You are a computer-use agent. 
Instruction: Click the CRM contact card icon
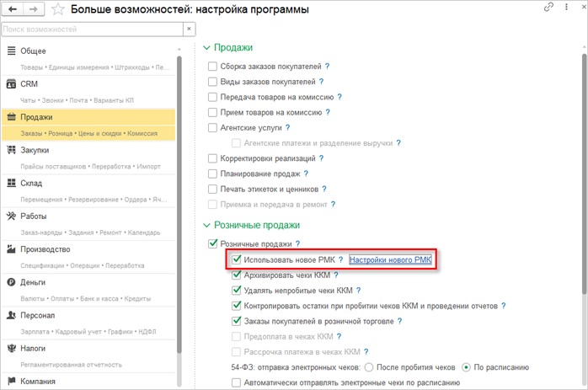point(12,83)
